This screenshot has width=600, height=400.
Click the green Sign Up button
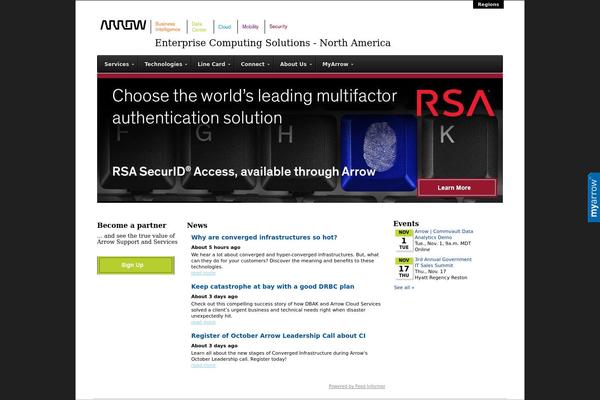[x=135, y=265]
